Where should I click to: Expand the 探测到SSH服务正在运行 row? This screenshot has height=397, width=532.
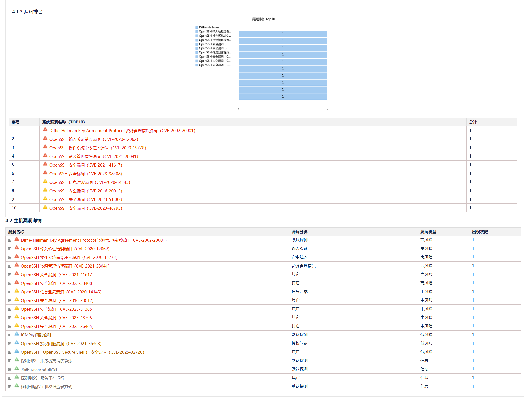(10, 378)
